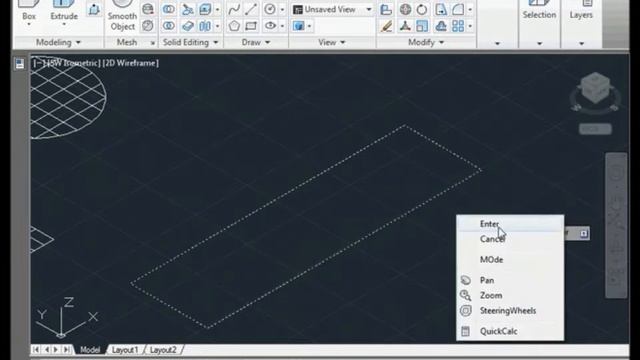Choose Cancel in the context menu
Image resolution: width=640 pixels, height=360 pixels.
tap(510, 239)
